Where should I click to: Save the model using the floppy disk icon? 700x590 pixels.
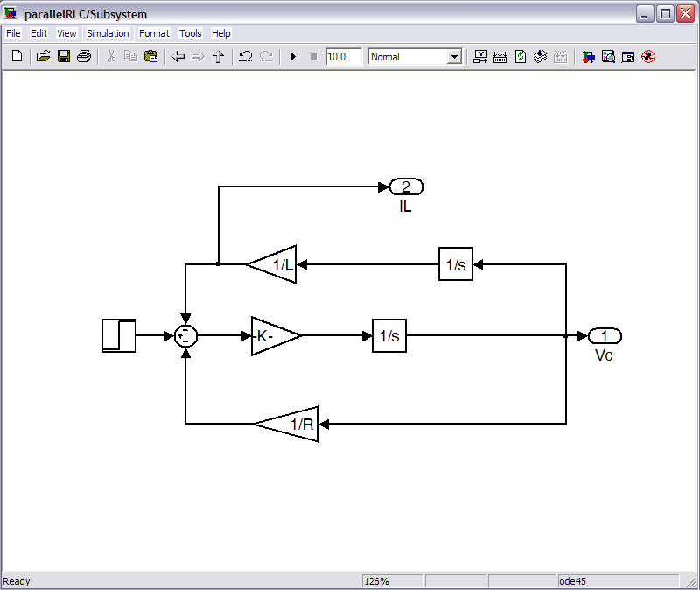click(63, 57)
